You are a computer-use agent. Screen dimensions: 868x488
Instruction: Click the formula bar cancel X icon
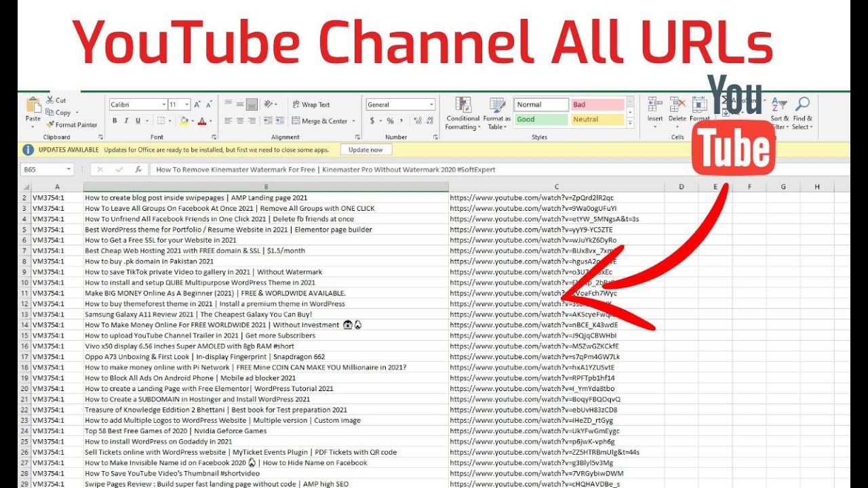click(x=100, y=169)
